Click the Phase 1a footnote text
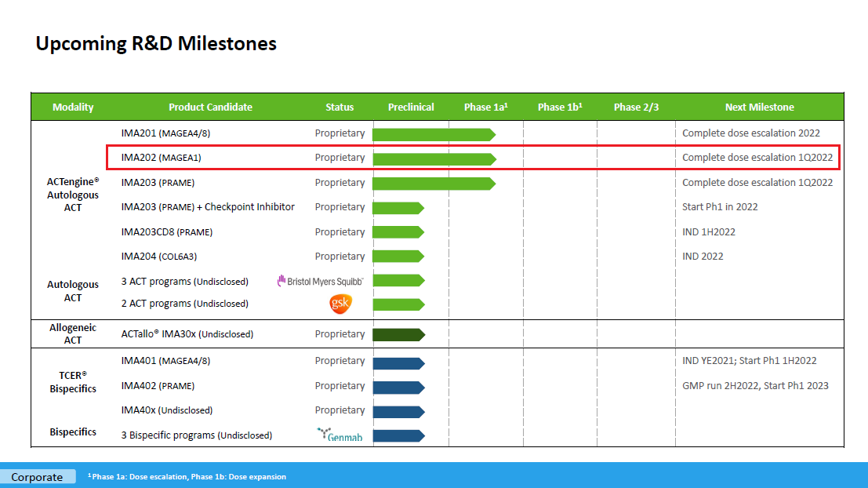 (x=189, y=477)
